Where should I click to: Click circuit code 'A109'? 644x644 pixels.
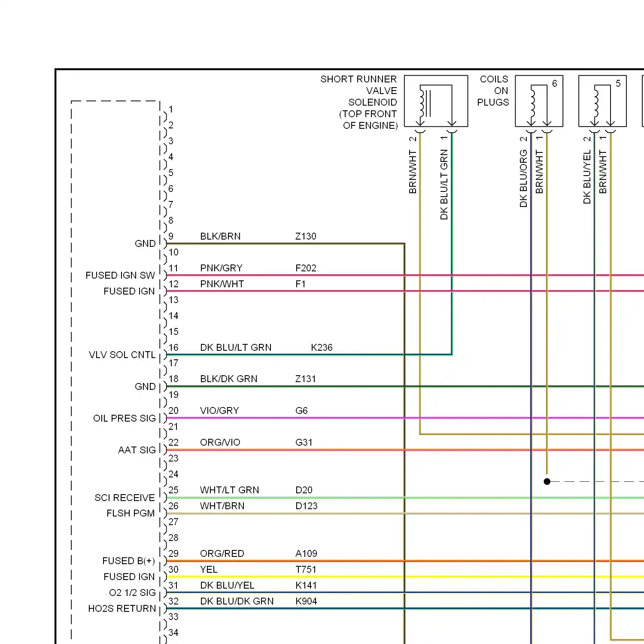pos(306,553)
